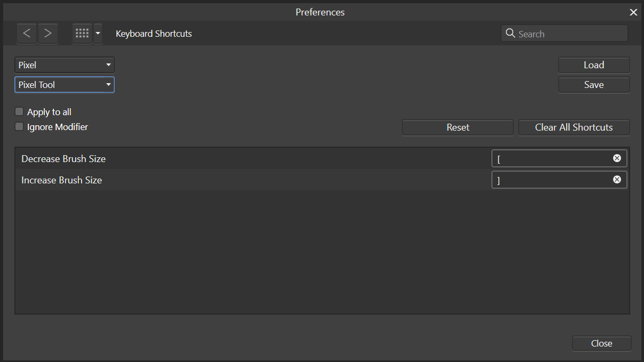Open the Pixel Tool dropdown
The image size is (644, 362).
point(64,84)
